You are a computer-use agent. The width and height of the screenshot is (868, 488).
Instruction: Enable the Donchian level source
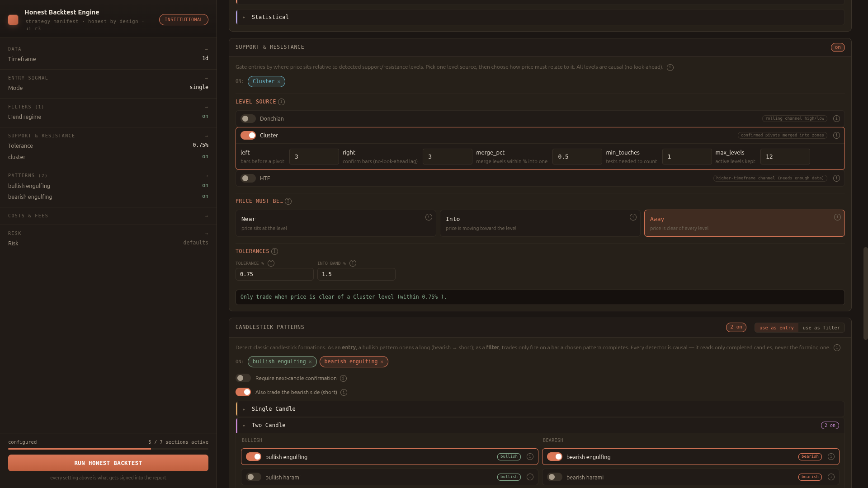click(x=248, y=118)
